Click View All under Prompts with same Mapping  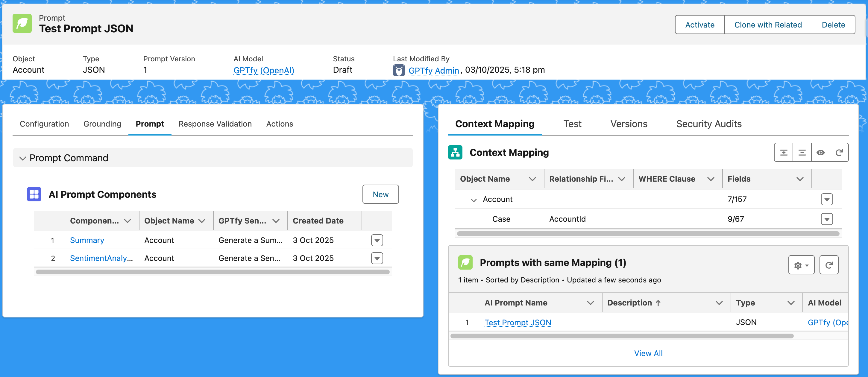648,353
